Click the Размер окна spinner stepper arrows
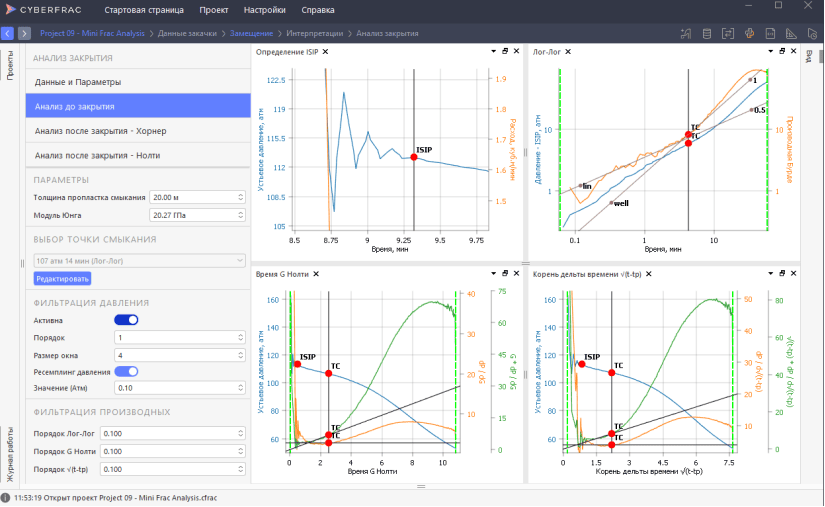Image resolution: width=825 pixels, height=507 pixels. pyautogui.click(x=241, y=354)
